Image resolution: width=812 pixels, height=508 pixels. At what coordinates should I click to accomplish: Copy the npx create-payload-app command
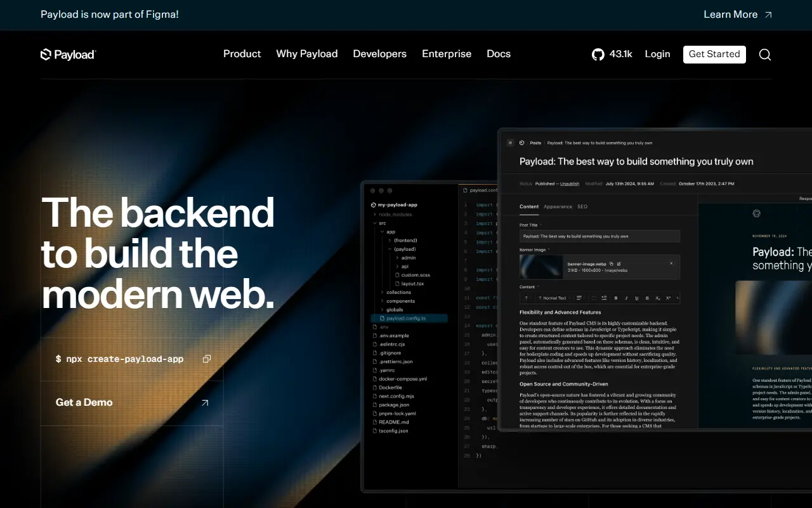tap(206, 359)
